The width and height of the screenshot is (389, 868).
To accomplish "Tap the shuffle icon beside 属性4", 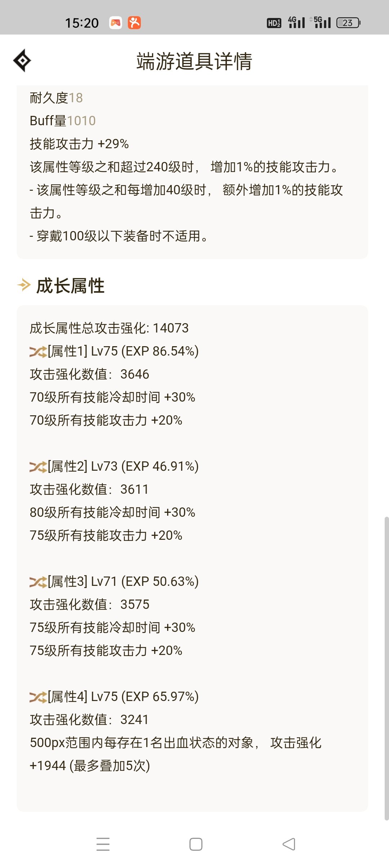I will coord(38,697).
